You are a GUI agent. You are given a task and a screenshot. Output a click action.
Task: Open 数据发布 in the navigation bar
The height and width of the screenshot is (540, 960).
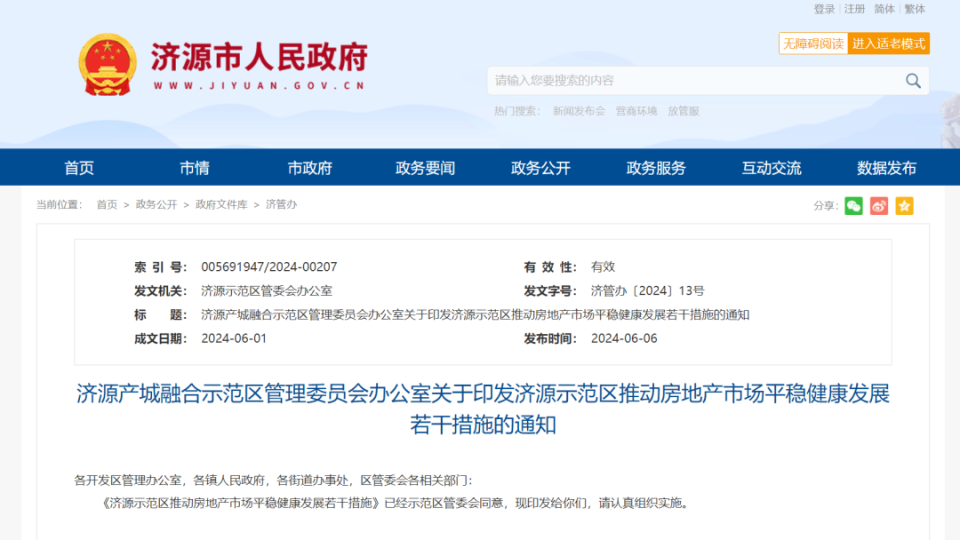click(886, 168)
